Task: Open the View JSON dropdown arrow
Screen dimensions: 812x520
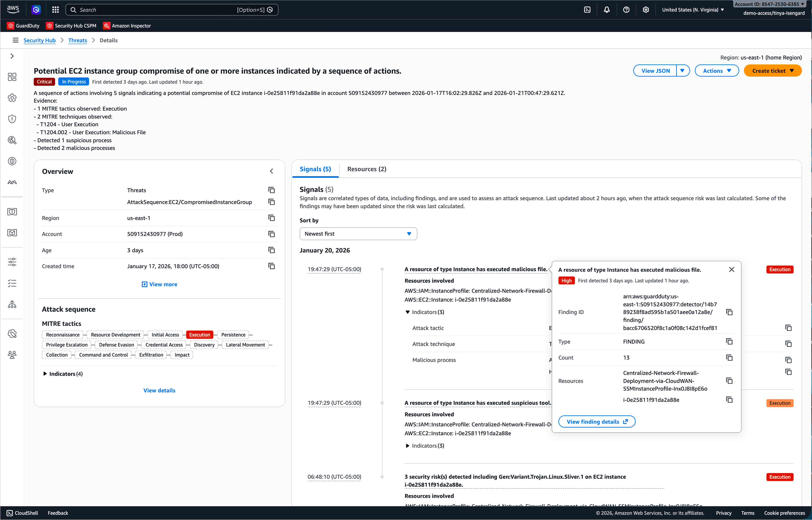Action: pos(683,70)
